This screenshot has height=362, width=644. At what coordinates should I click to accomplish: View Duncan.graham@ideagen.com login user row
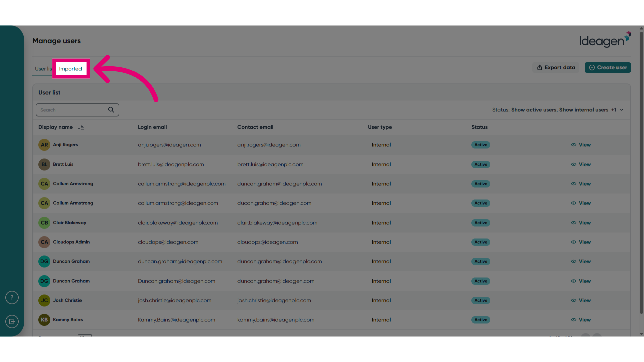581,281
